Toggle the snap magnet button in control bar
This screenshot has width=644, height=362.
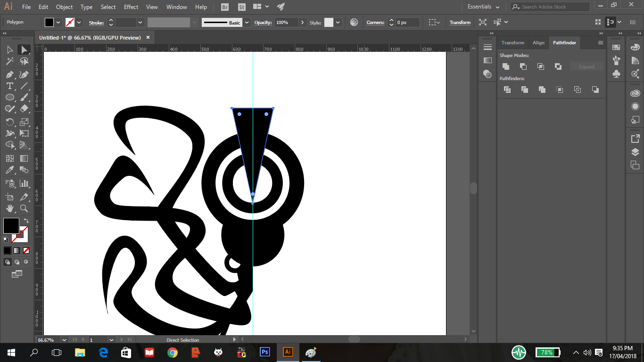tap(611, 22)
